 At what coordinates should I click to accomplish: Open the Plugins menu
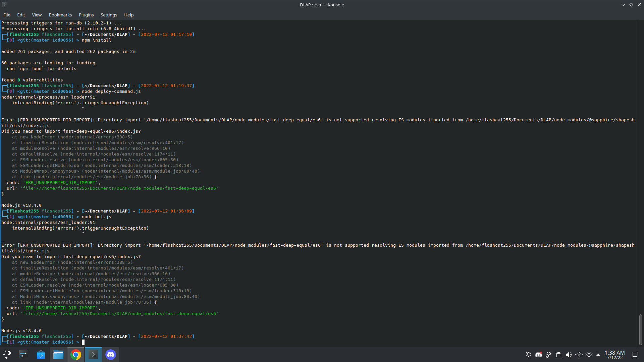click(86, 15)
